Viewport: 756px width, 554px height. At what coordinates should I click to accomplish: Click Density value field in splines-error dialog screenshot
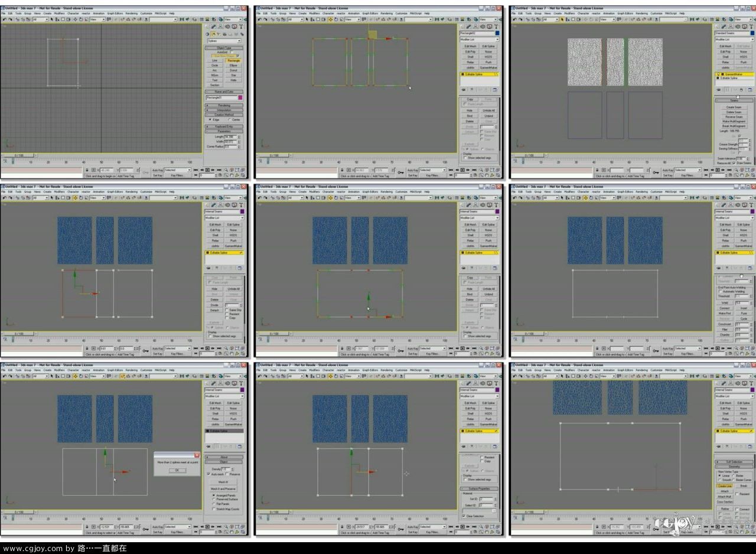(x=226, y=469)
